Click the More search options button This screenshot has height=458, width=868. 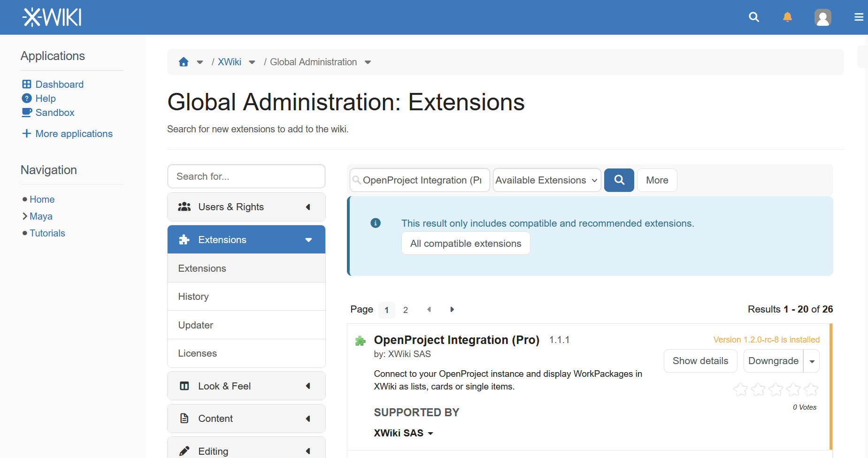tap(657, 180)
